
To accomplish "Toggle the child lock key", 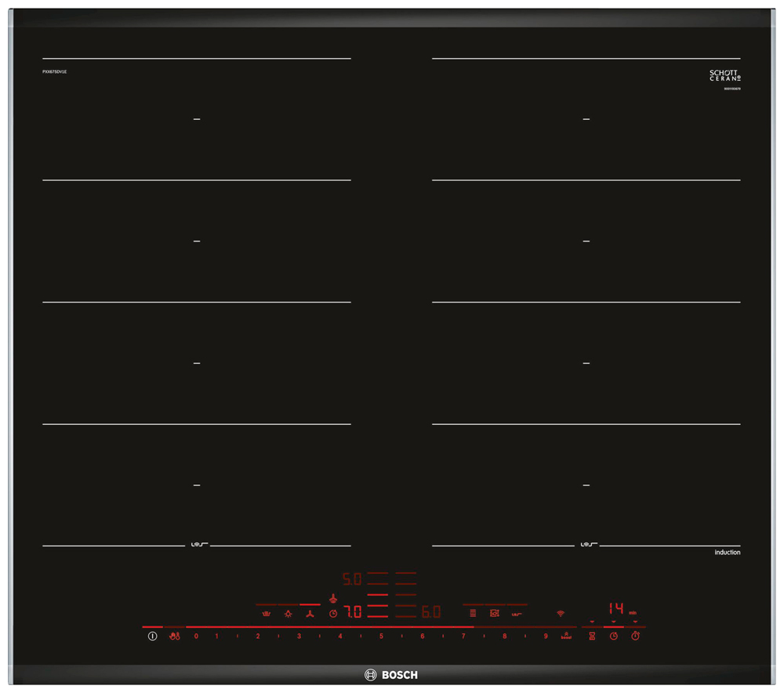I will (x=175, y=636).
